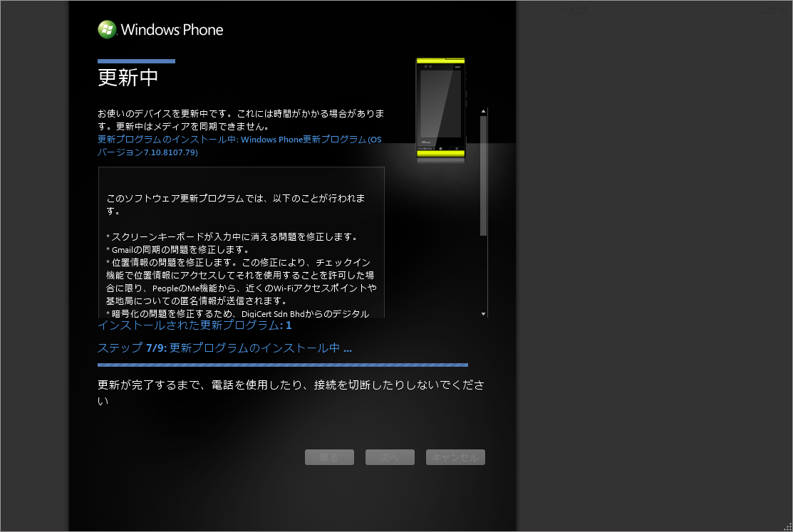Click the release notes scrollbar down arrow
793x532 pixels.
coord(484,314)
